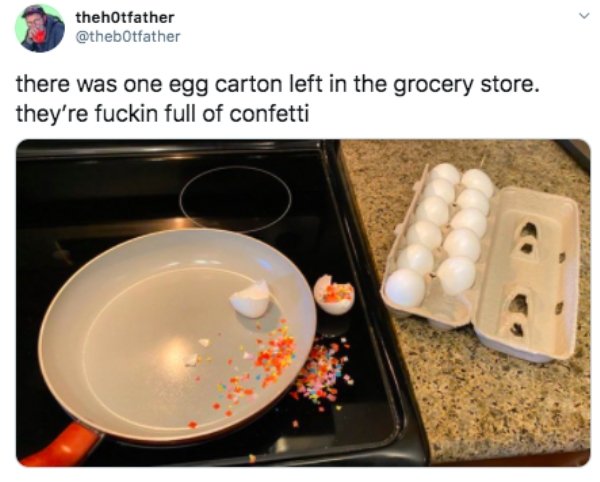
Task: Select the tweet text about egg carton
Action: pyautogui.click(x=277, y=99)
